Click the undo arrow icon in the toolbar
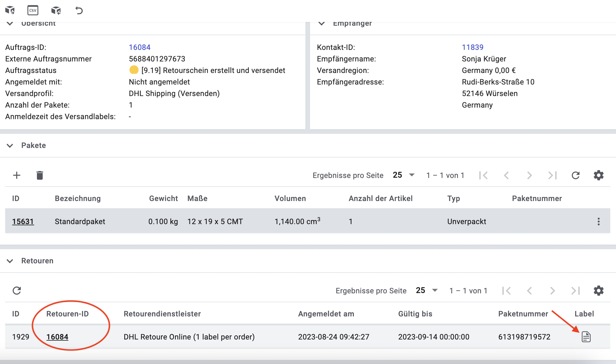 pos(79,10)
